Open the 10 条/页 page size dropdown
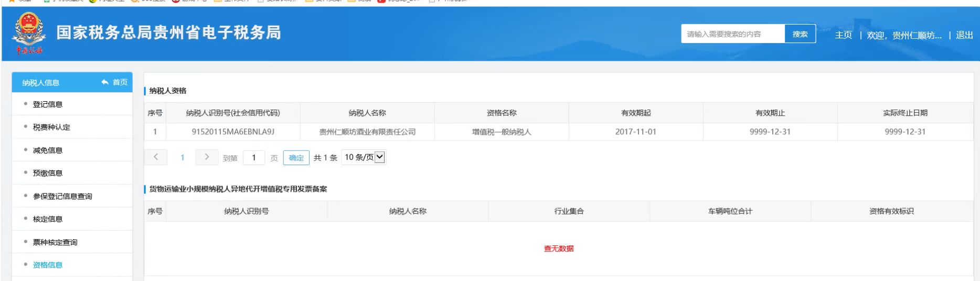The image size is (980, 281). [364, 157]
